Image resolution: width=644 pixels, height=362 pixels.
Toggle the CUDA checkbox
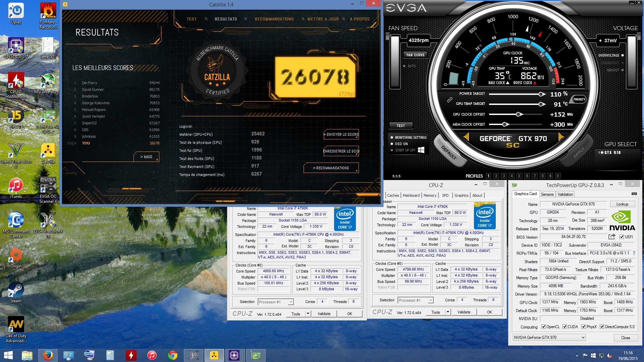click(565, 327)
